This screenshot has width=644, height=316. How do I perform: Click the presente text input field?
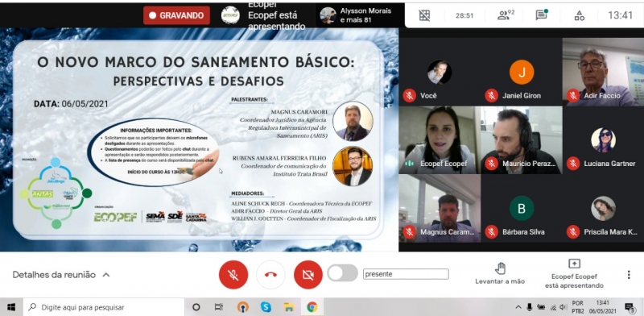[406, 274]
